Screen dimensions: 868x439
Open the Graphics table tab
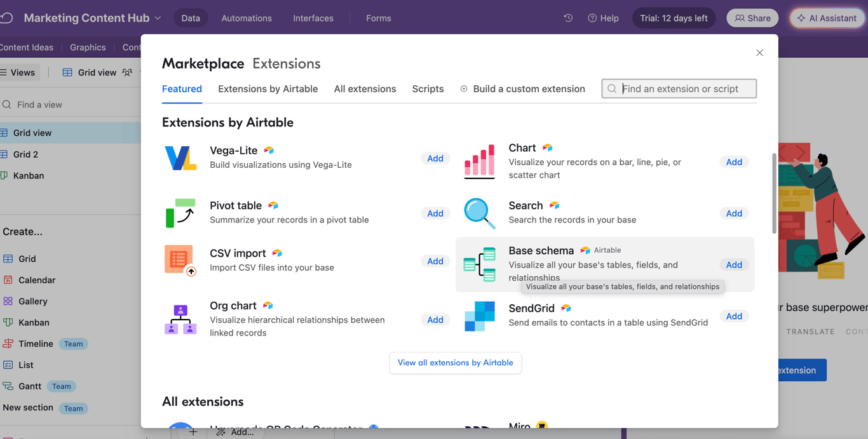click(x=88, y=48)
